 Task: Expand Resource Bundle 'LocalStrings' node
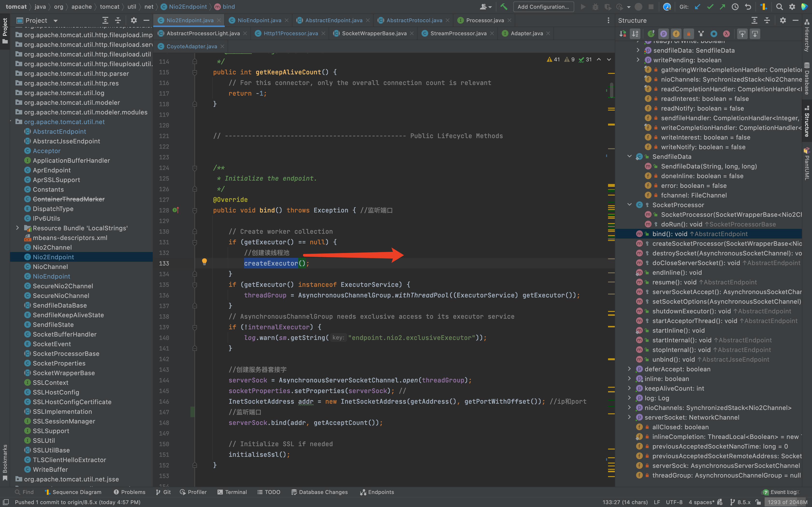(17, 228)
